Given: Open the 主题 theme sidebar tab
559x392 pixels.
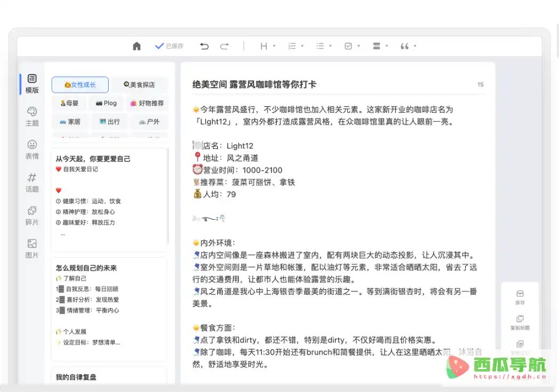Looking at the screenshot, I should click(x=32, y=117).
